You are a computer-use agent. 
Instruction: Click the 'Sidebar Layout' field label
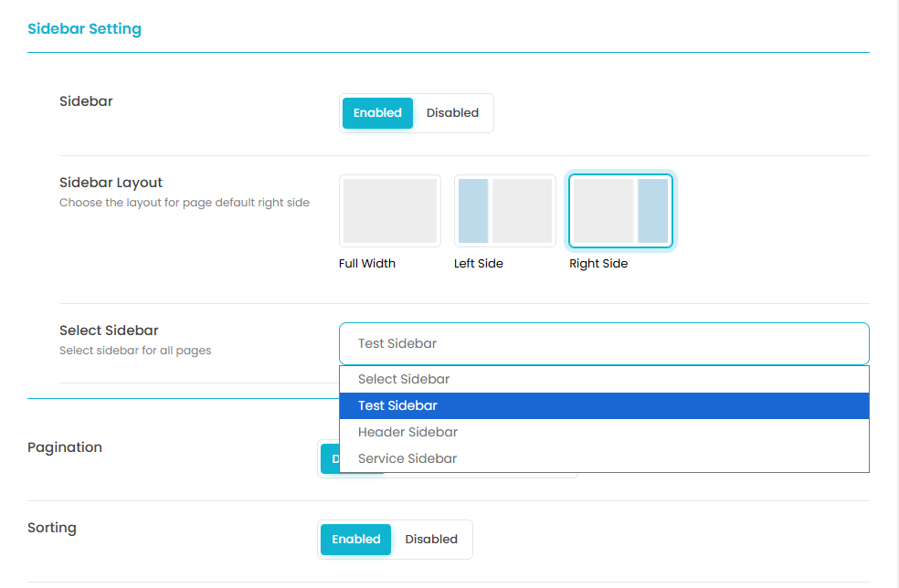(111, 183)
